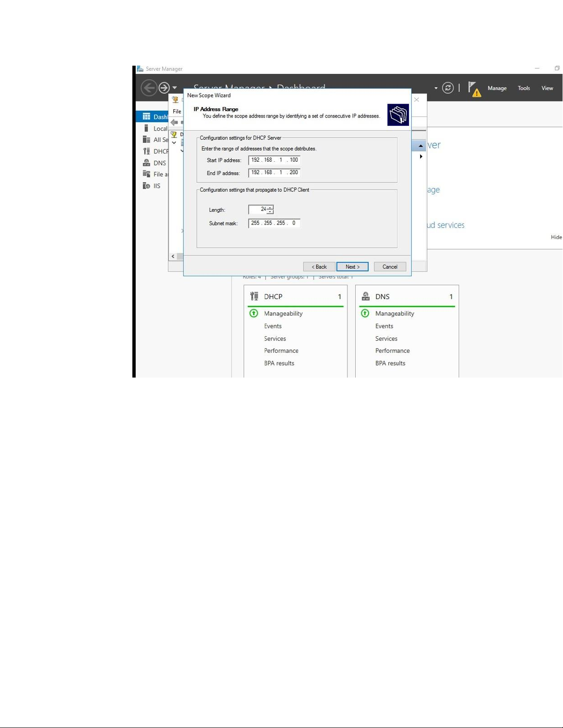Select the DHCP root node trophy icon

tap(174, 134)
